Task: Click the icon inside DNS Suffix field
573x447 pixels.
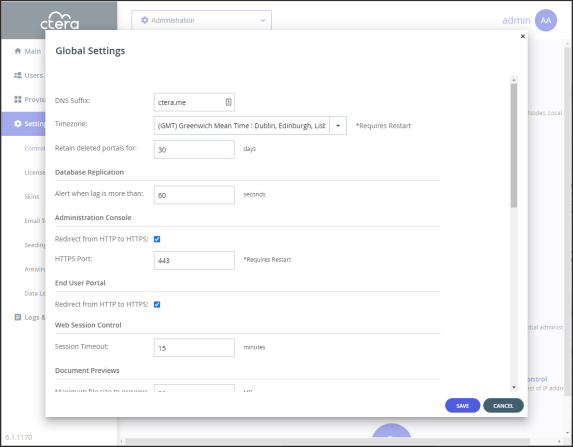Action: pos(228,102)
